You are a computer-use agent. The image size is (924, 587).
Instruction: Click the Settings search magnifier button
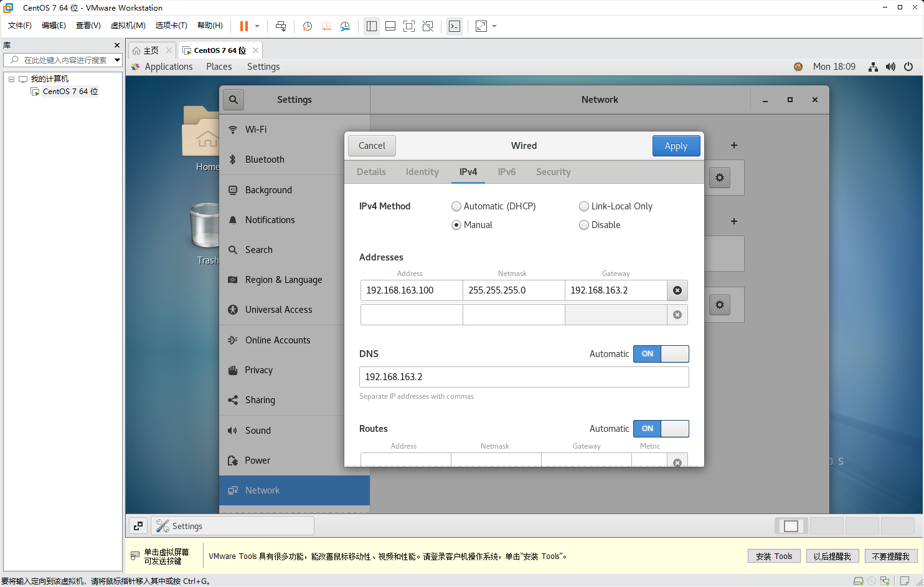(233, 100)
